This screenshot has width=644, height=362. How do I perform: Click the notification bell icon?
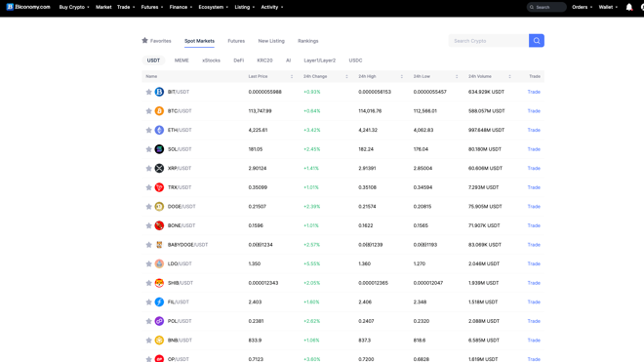point(628,7)
